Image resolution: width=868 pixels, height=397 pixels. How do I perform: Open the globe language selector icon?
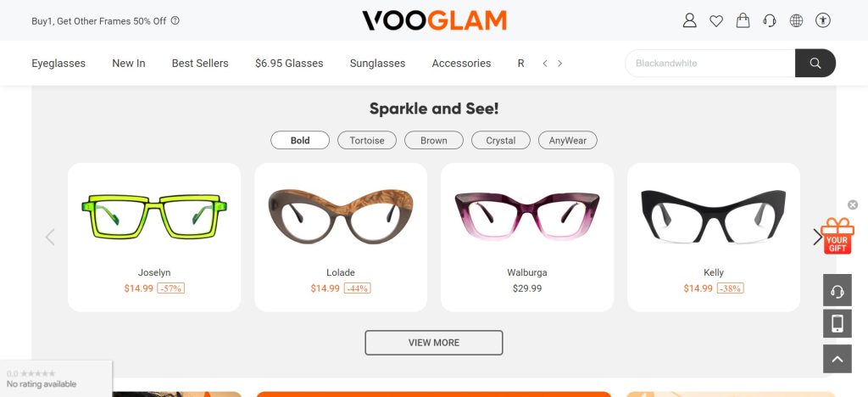[x=796, y=21]
